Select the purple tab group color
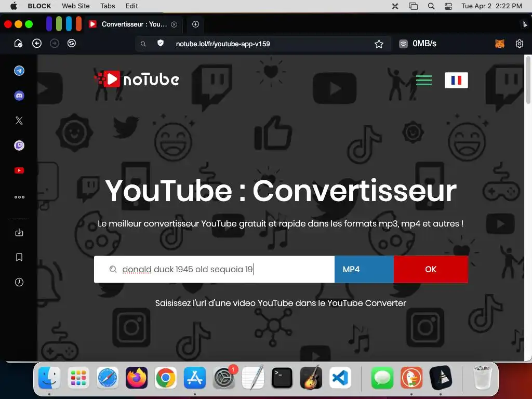Viewport: 532px width, 399px height. 49,24
